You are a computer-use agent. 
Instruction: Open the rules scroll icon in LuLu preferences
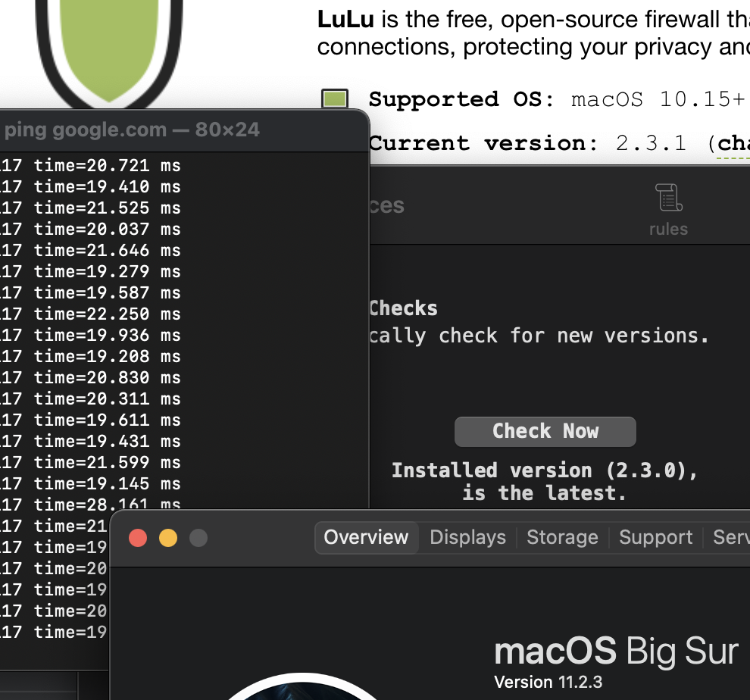point(668,197)
